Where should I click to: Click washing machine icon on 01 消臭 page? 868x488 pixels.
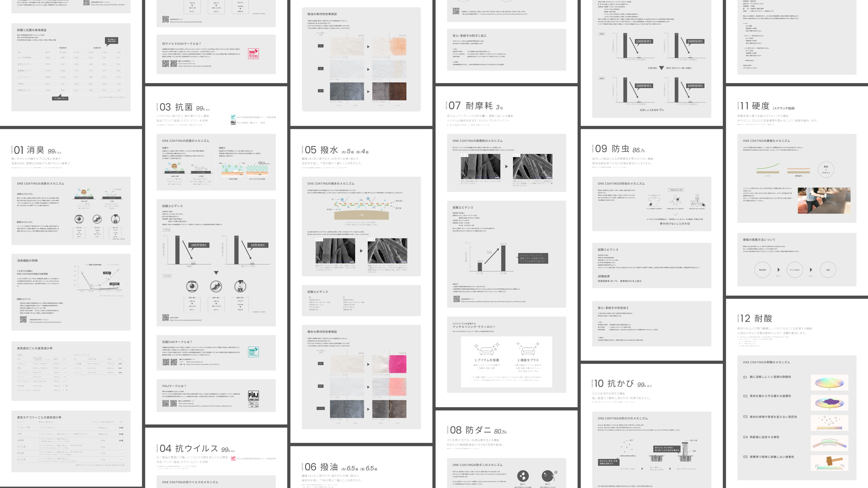click(79, 219)
